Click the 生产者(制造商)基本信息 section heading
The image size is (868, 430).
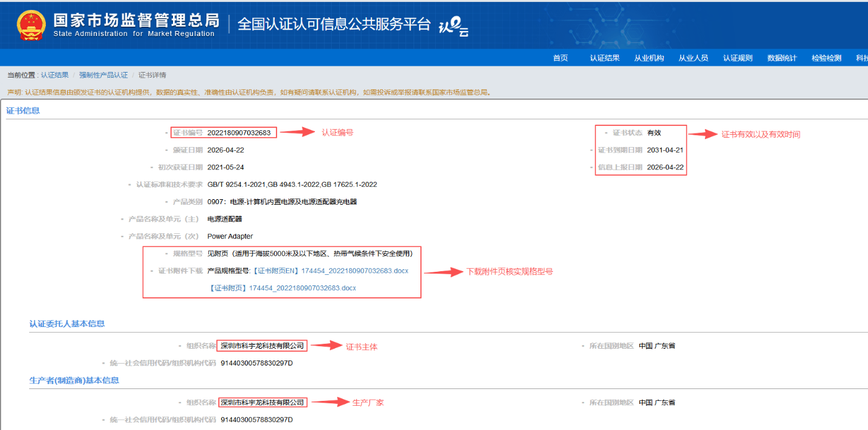pos(74,380)
